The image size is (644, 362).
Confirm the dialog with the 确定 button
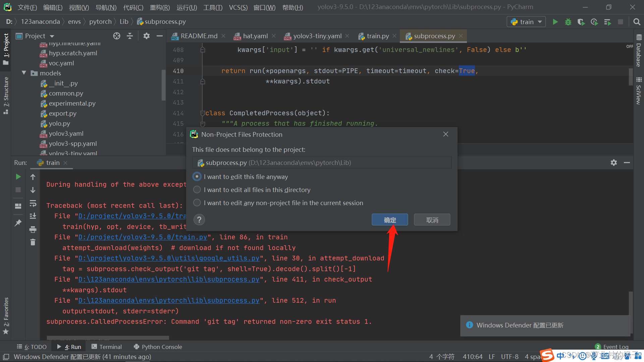(x=390, y=220)
